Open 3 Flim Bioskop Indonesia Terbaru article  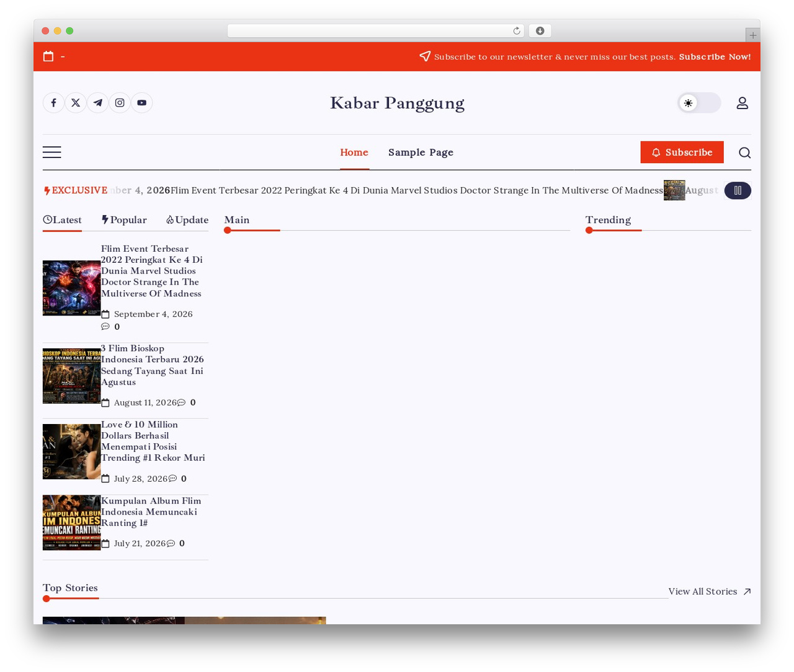pyautogui.click(x=153, y=365)
